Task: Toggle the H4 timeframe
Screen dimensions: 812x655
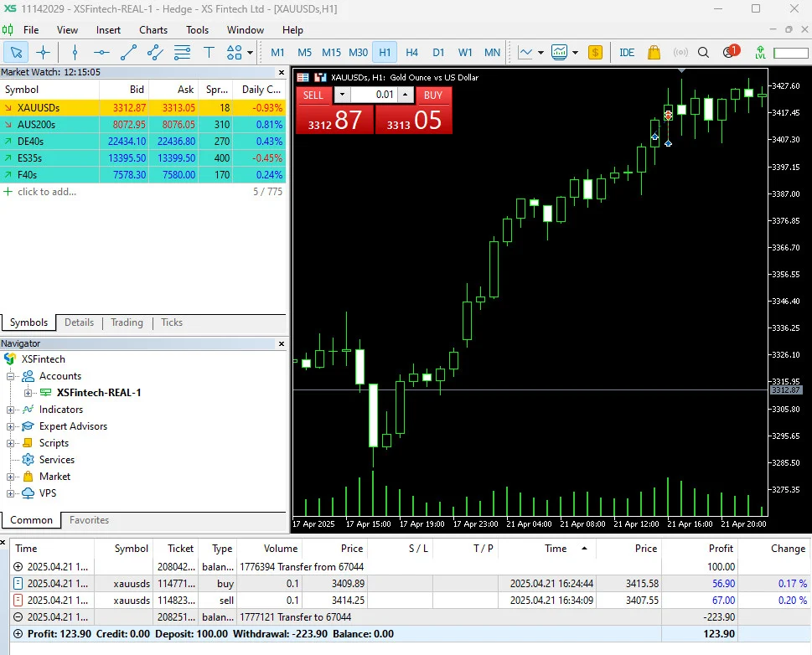Action: coord(411,52)
